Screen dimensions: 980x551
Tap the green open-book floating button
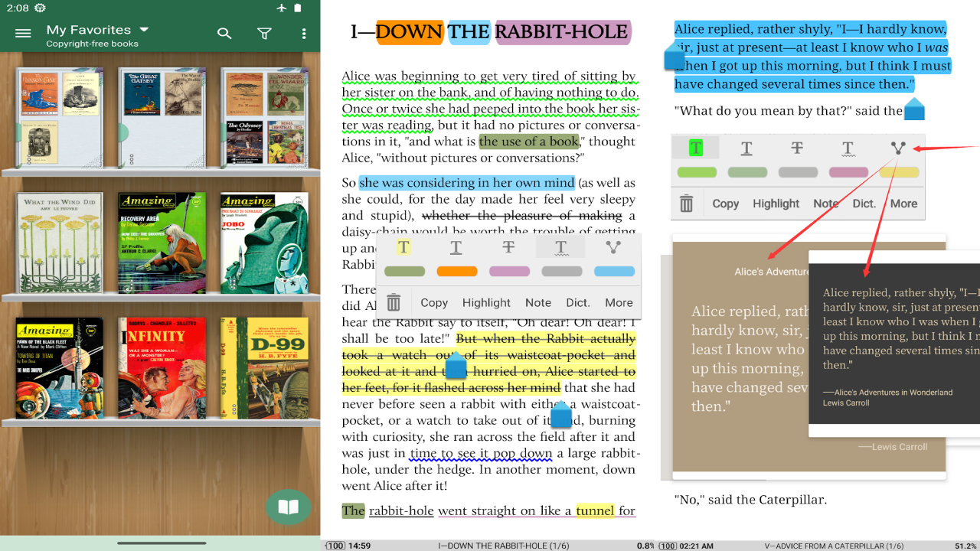[x=289, y=507]
